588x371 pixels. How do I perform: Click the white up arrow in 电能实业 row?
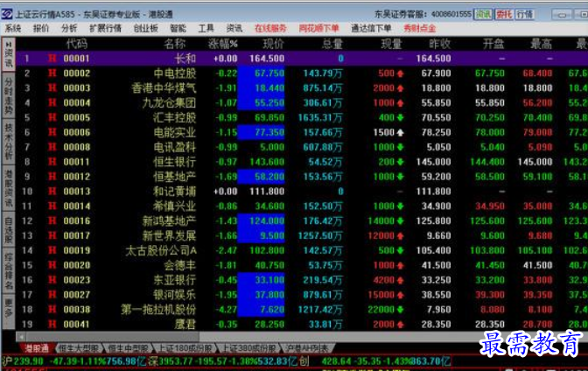tap(400, 132)
